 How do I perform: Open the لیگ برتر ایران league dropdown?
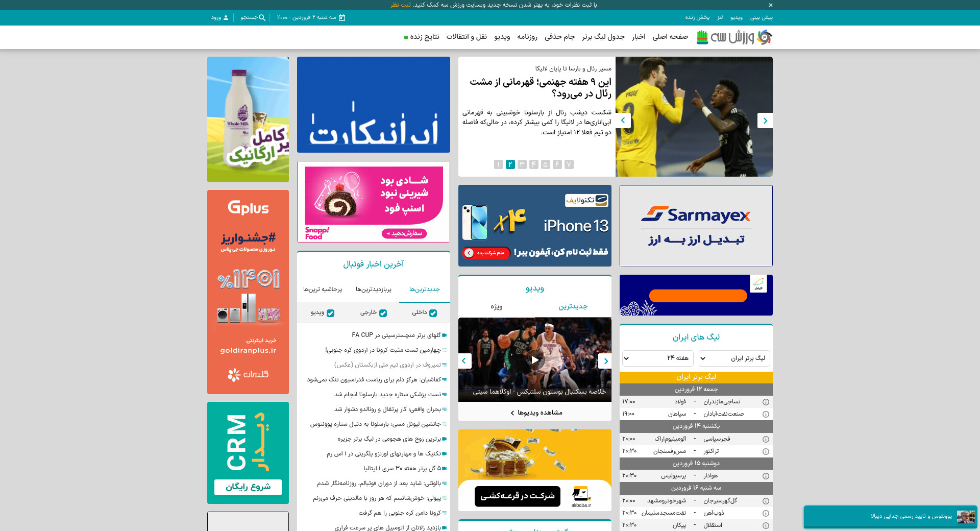pos(734,358)
